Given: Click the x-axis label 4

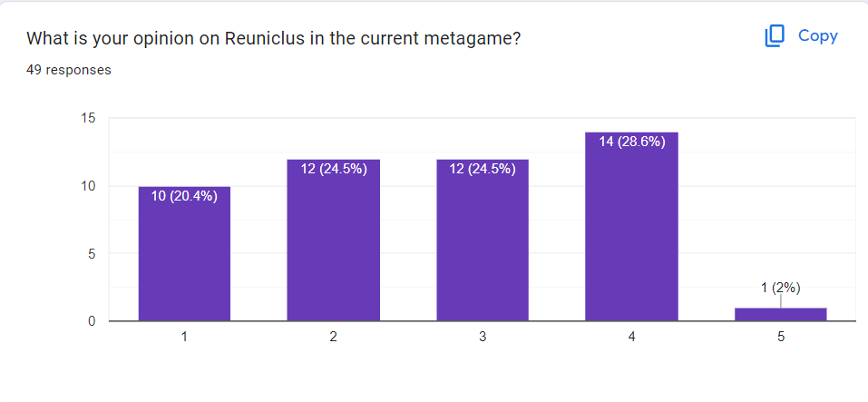Looking at the screenshot, I should coord(631,337).
